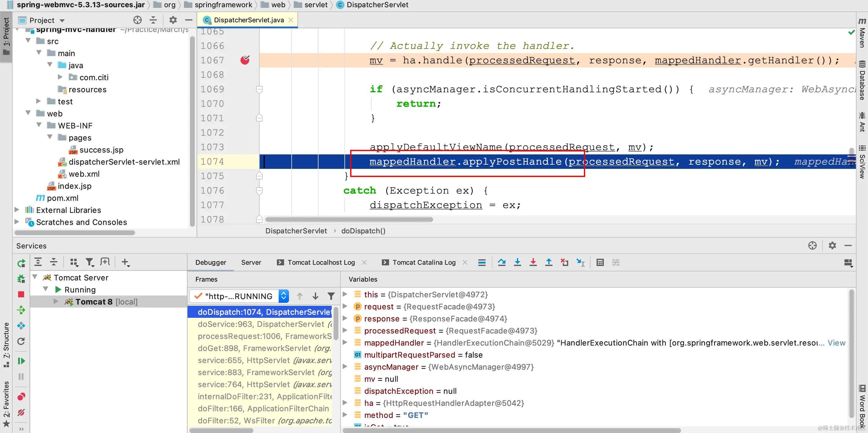868x433 pixels.
Task: Click the locate/scroll-from-source icon in Project panel
Action: [137, 20]
